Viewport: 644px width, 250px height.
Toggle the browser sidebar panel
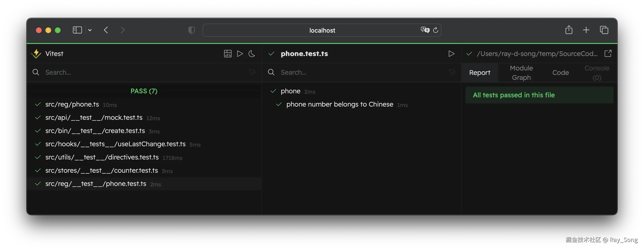point(77,30)
